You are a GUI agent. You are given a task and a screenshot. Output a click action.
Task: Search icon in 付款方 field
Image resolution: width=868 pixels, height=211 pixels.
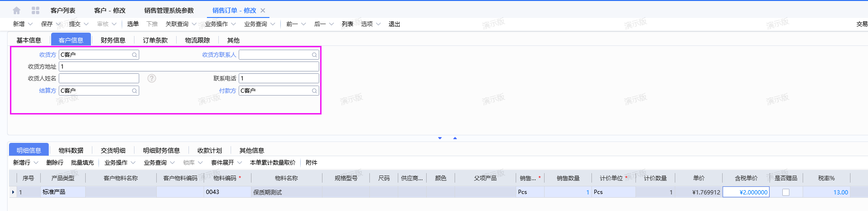(314, 91)
